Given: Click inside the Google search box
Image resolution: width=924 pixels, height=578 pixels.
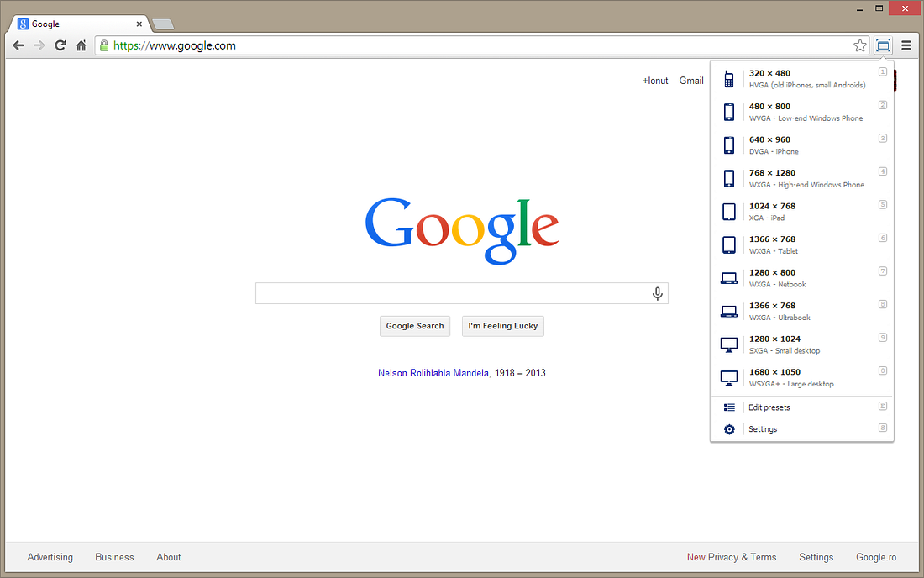Looking at the screenshot, I should pos(454,293).
